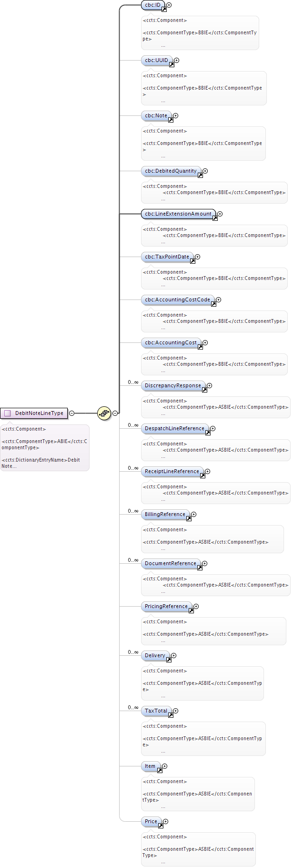Select the TaxTotal label
294x868 pixels.
click(x=156, y=711)
